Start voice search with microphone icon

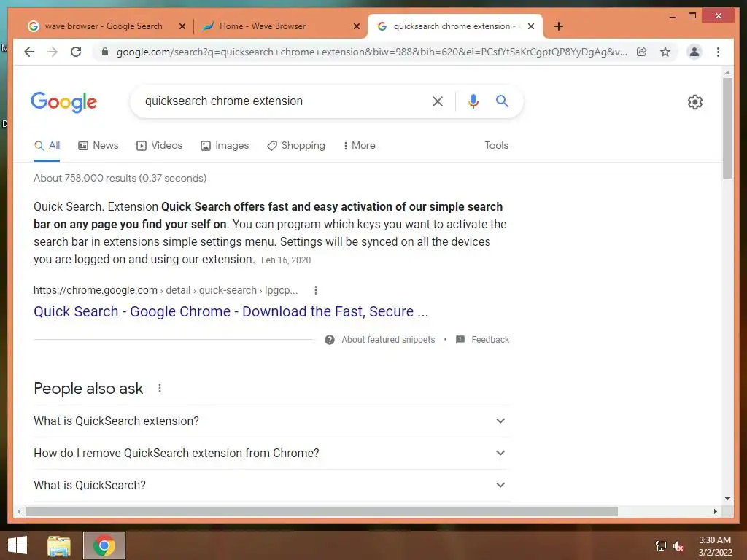tap(473, 101)
